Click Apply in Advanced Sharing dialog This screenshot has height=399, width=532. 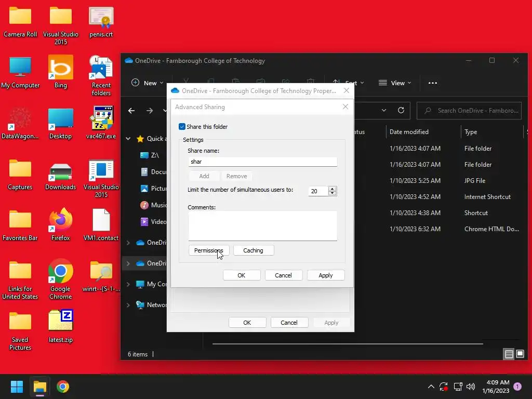pos(326,275)
